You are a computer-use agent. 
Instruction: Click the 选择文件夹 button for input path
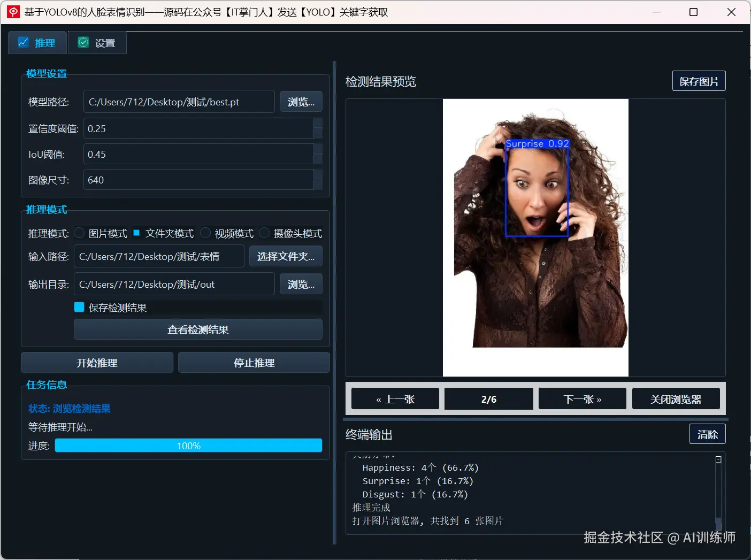(x=286, y=256)
